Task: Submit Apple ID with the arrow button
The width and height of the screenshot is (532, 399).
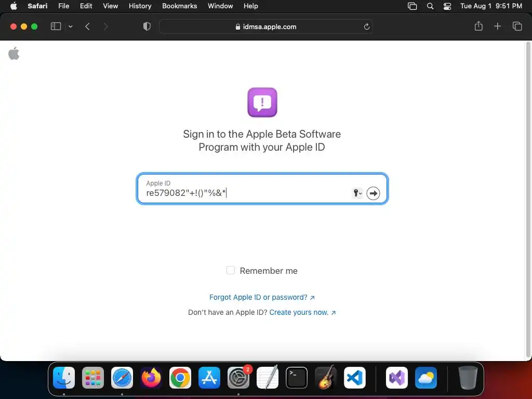Action: point(373,193)
